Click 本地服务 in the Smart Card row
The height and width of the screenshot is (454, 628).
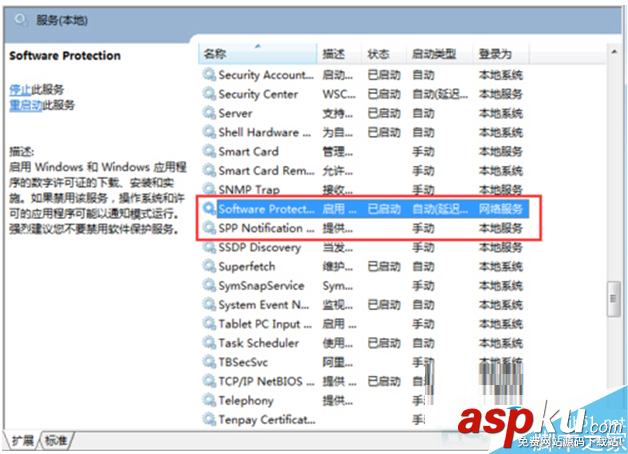(501, 152)
